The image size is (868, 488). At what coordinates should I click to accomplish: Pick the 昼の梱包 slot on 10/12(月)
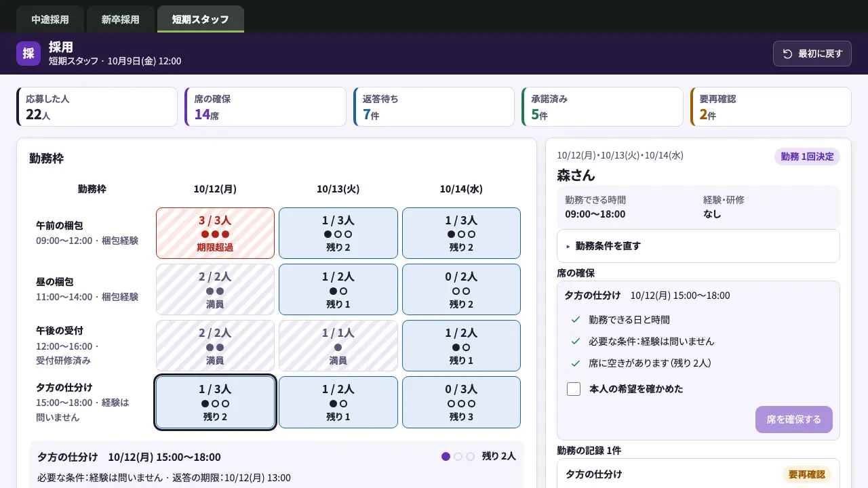tap(215, 289)
